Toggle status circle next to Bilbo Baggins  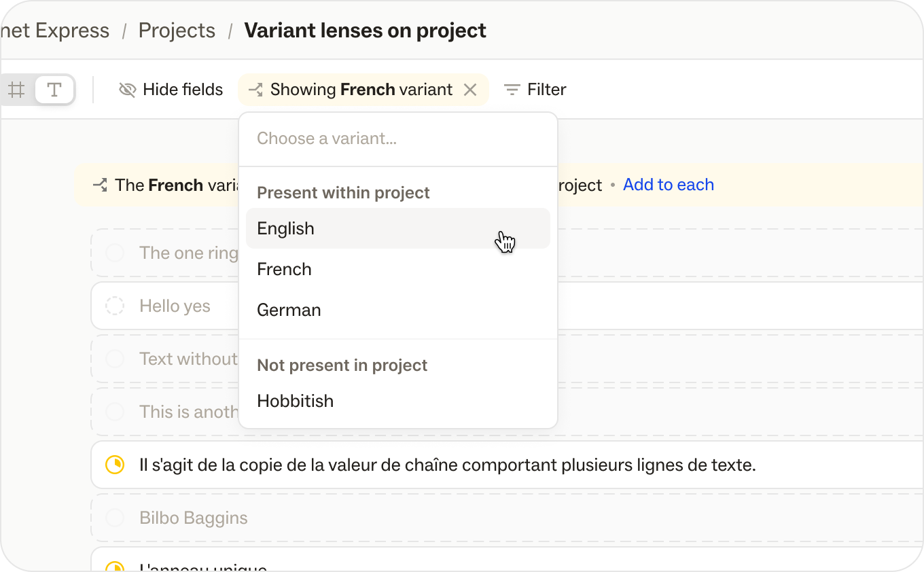tap(115, 518)
